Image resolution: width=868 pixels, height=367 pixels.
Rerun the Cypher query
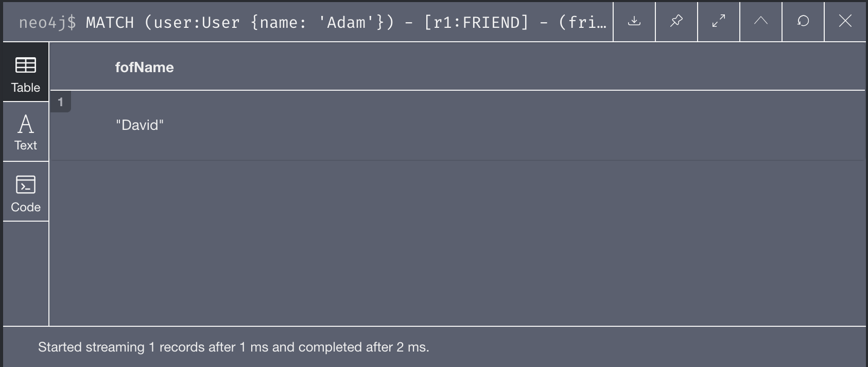803,21
